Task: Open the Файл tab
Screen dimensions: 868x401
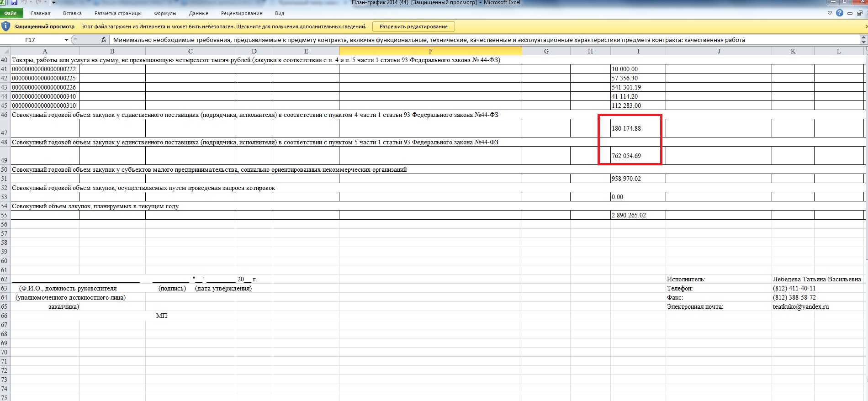Action: pos(11,13)
